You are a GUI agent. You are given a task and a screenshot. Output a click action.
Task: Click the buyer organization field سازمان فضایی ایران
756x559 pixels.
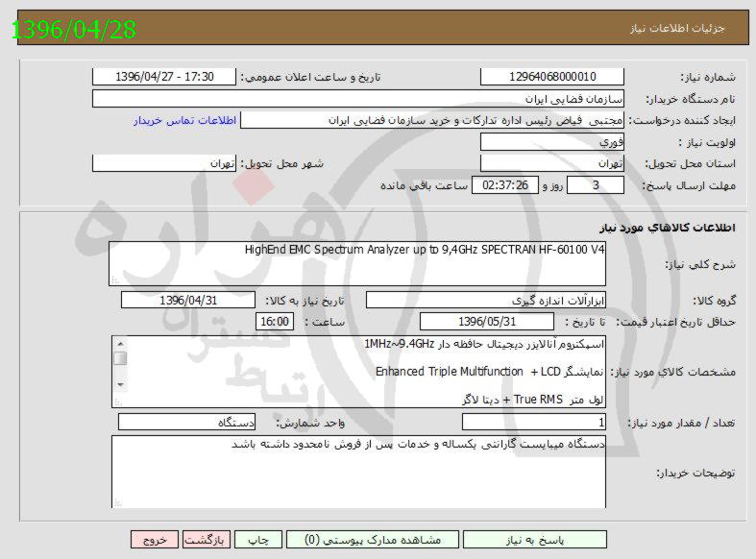click(357, 99)
